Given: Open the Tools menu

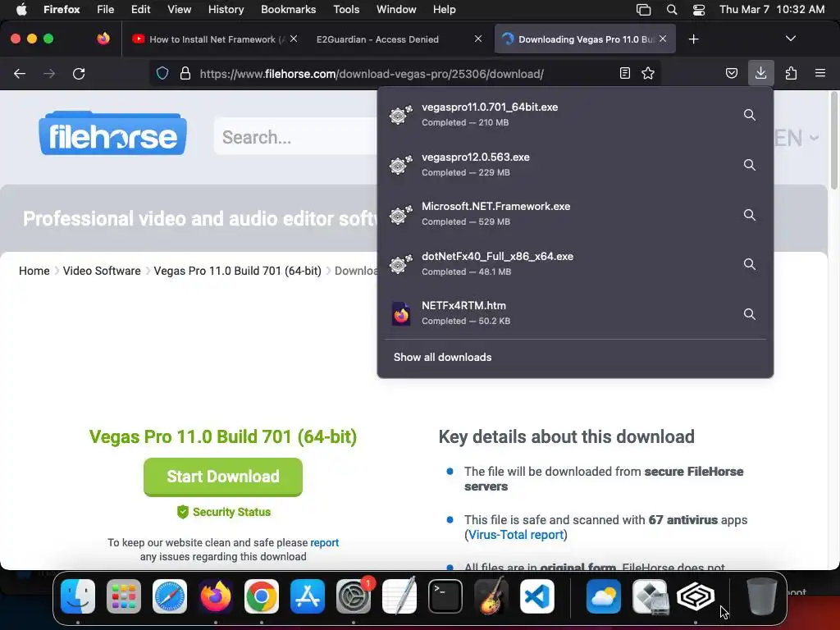Looking at the screenshot, I should tap(346, 10).
